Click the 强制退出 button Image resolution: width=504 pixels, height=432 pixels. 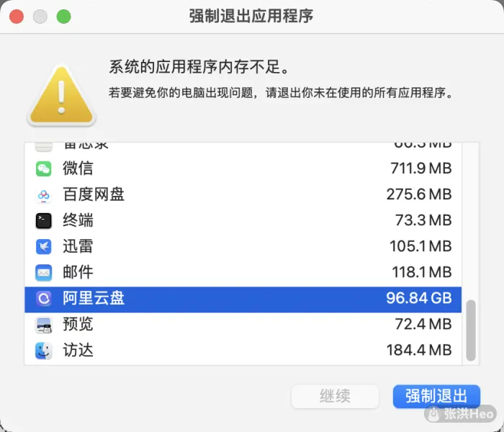(x=436, y=396)
